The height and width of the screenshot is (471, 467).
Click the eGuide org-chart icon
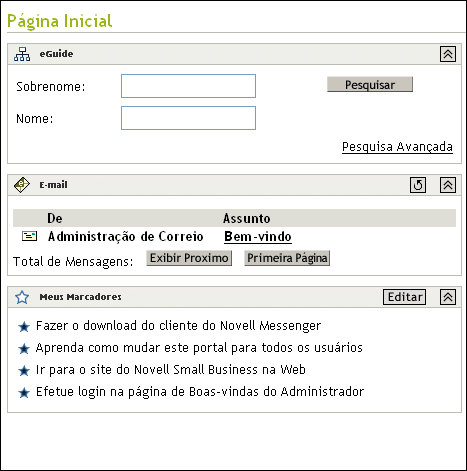22,54
